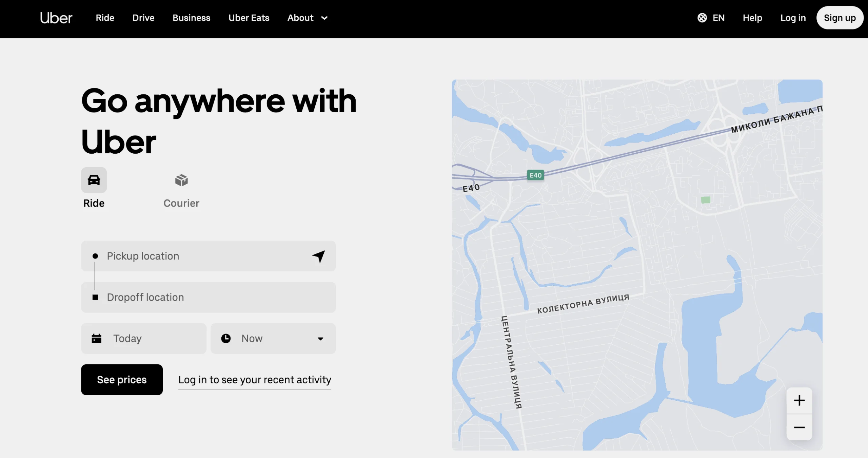868x458 pixels.
Task: Click Log in to see recent activity
Action: tap(255, 380)
